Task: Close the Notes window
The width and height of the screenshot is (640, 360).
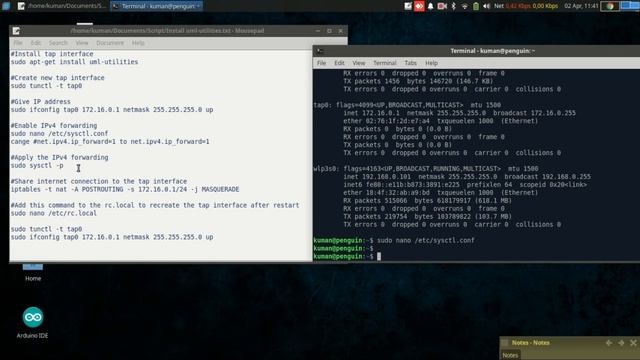Action: point(633,343)
